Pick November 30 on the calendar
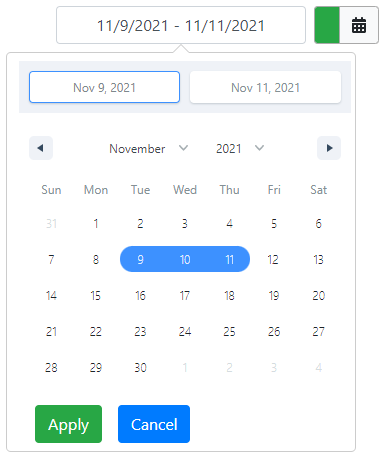Image resolution: width=388 pixels, height=459 pixels. (x=140, y=367)
